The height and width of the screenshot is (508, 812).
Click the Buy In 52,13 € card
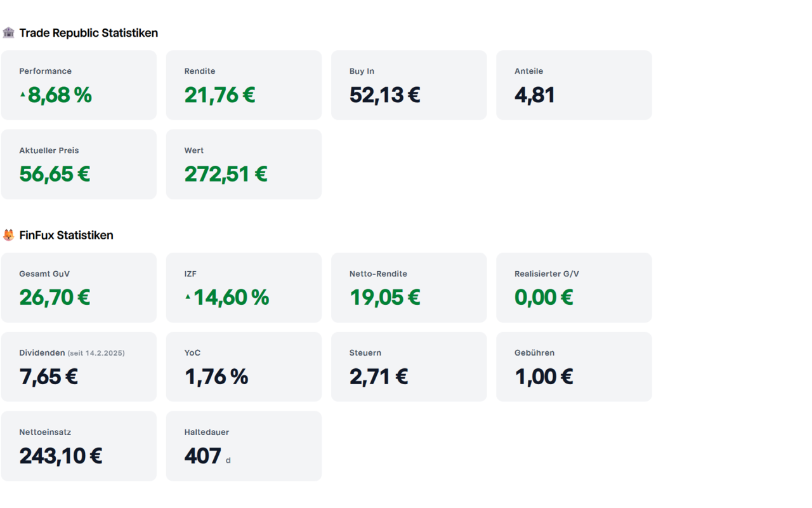click(x=409, y=85)
